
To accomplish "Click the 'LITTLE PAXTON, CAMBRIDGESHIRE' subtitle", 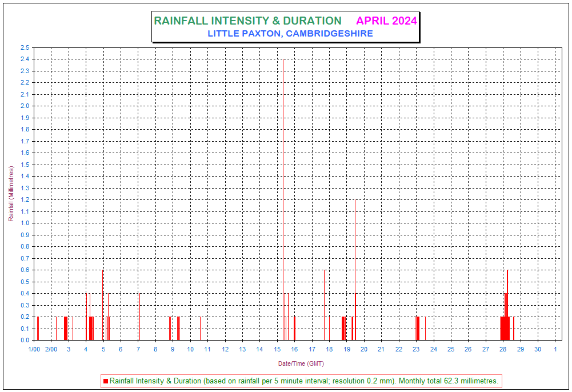I will [290, 34].
